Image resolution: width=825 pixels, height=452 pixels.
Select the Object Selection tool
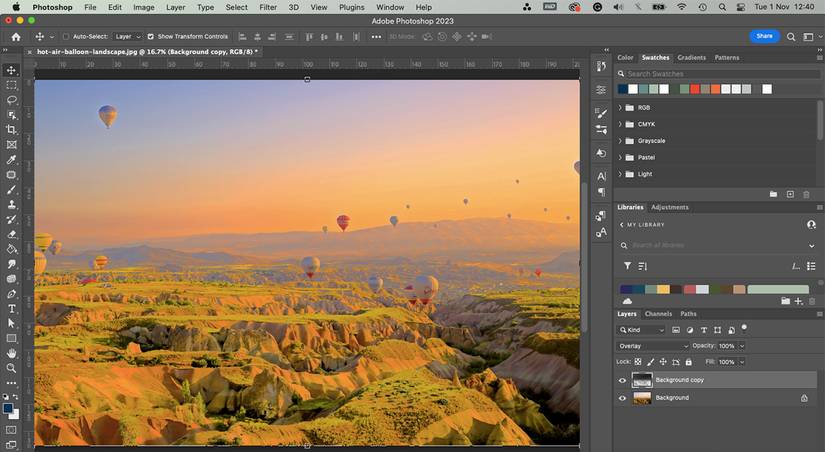point(11,115)
